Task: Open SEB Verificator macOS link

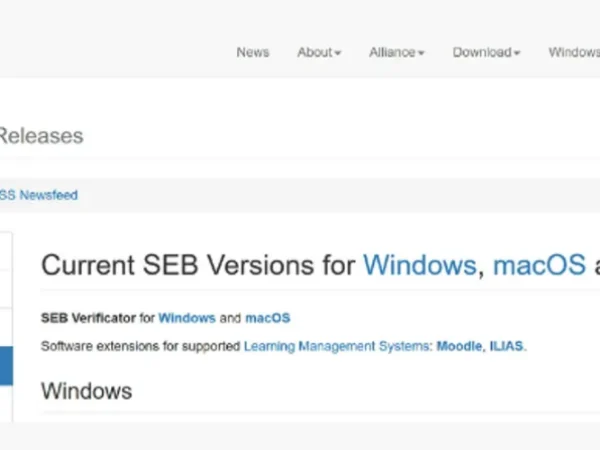Action: coord(267,318)
